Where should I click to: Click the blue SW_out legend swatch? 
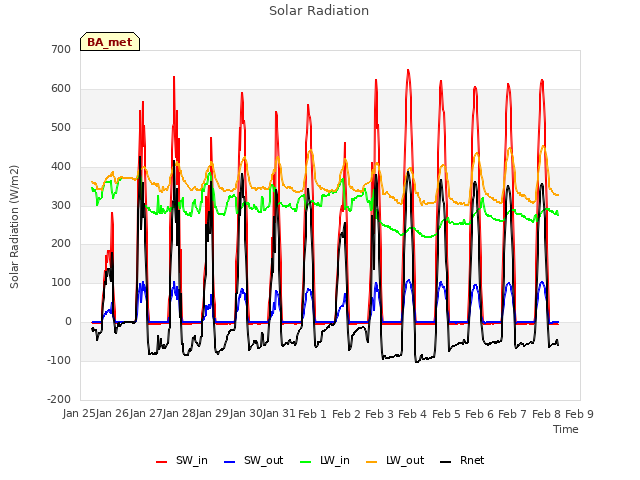point(230,462)
